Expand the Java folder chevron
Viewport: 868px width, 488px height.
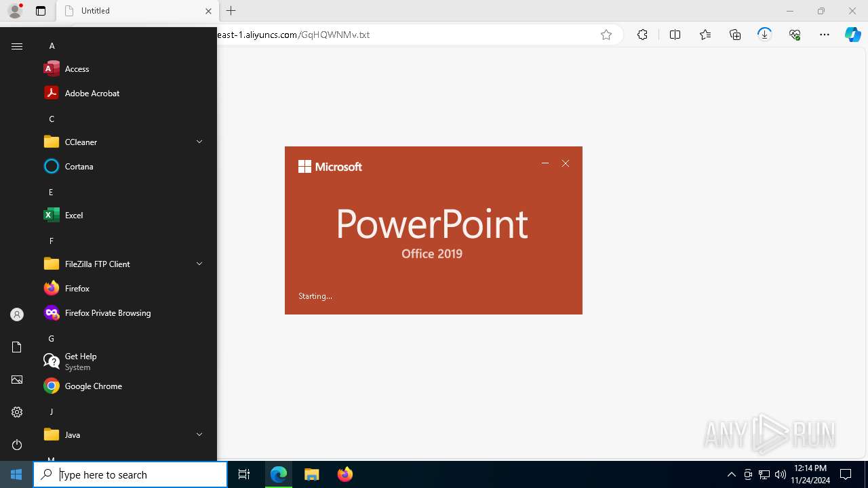coord(199,434)
